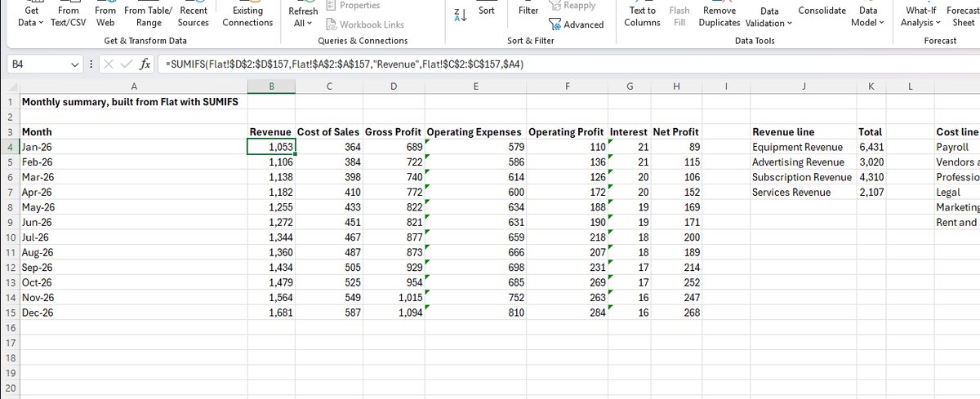This screenshot has width=980, height=399.
Task: Click Reapply filter
Action: (571, 5)
